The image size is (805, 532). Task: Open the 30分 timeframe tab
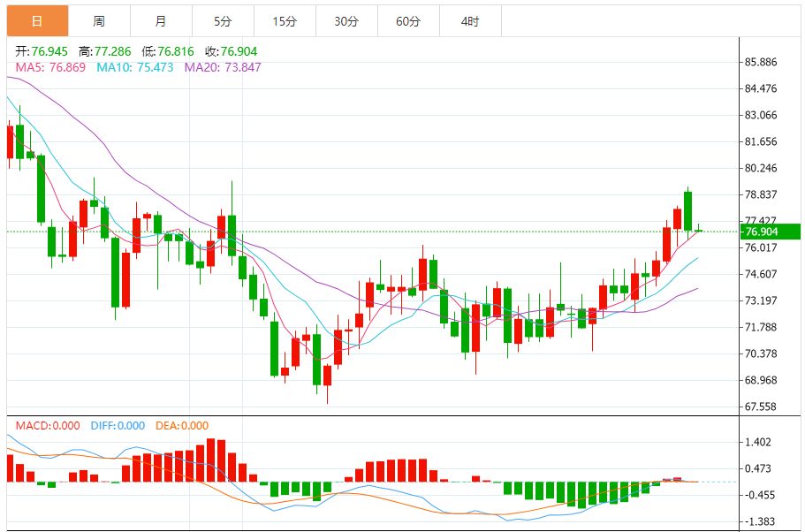[x=346, y=21]
